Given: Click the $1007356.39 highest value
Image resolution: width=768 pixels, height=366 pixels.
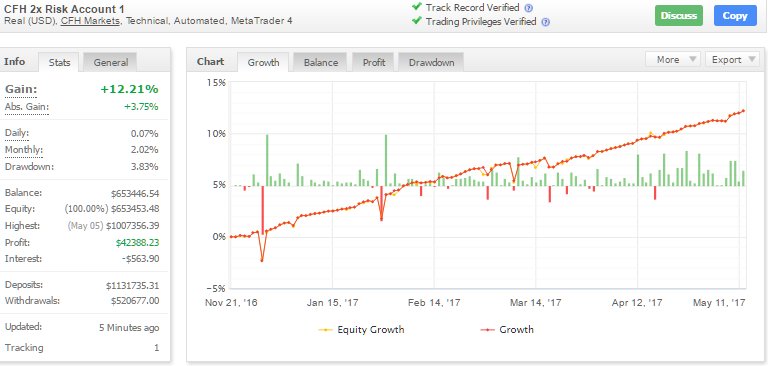Looking at the screenshot, I should click(x=132, y=226).
